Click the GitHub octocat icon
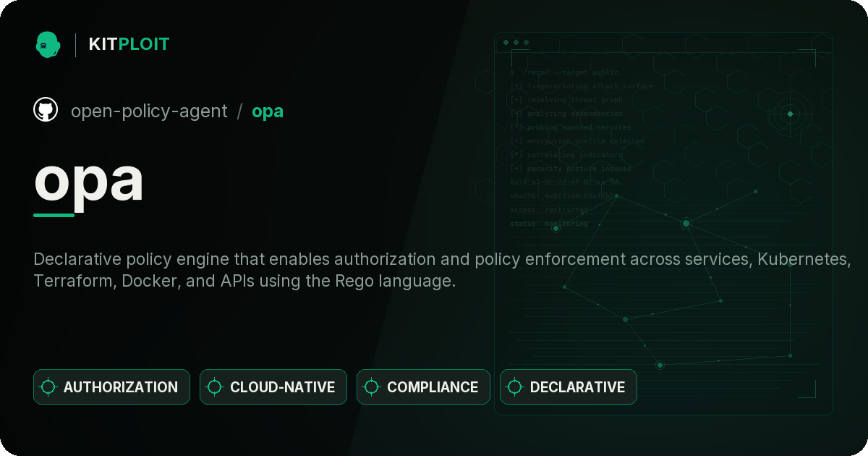The width and height of the screenshot is (868, 456). click(x=46, y=110)
